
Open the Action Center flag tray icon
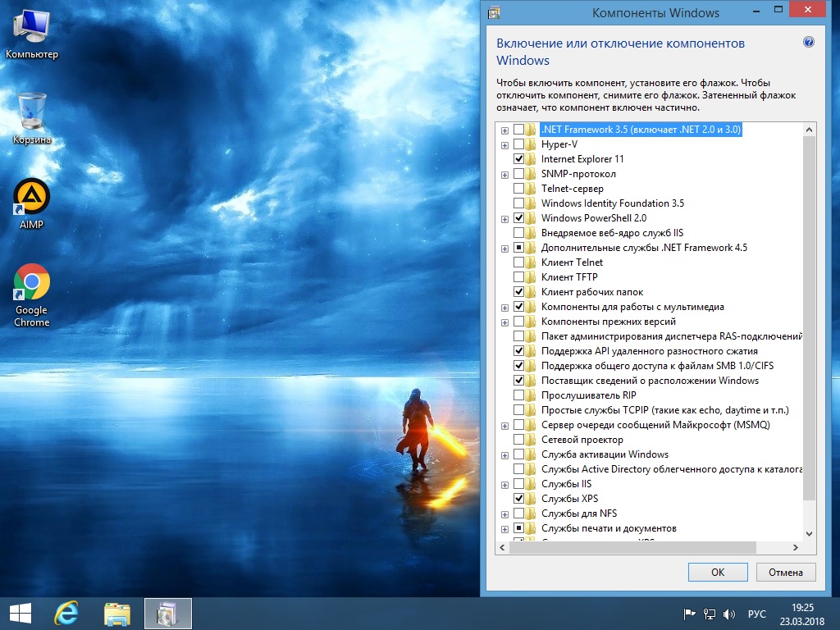(x=689, y=614)
